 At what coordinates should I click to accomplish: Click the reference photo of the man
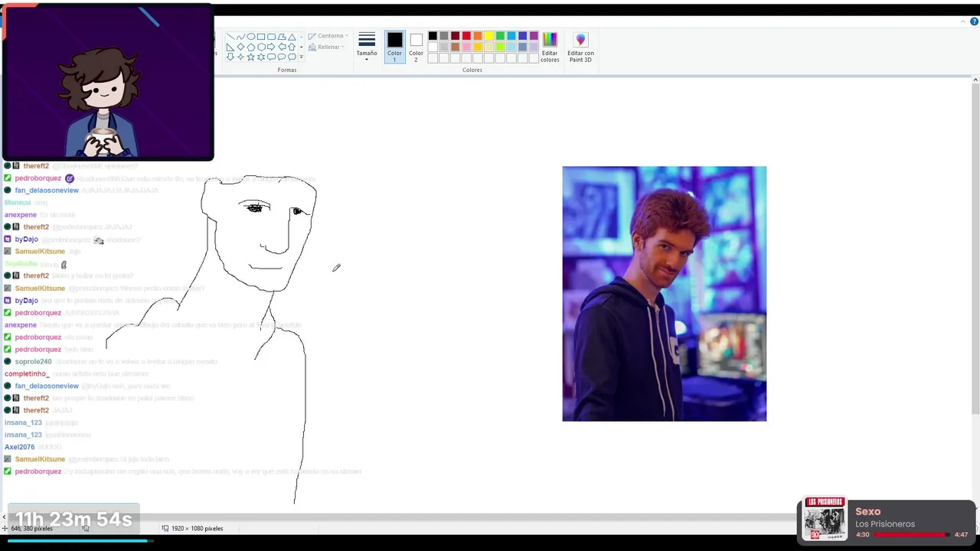(665, 294)
